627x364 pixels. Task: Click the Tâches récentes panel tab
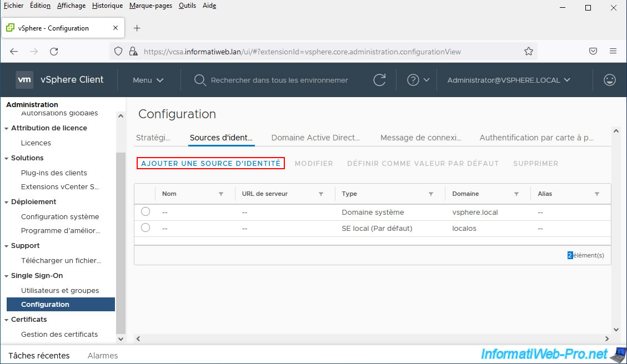[x=39, y=356]
